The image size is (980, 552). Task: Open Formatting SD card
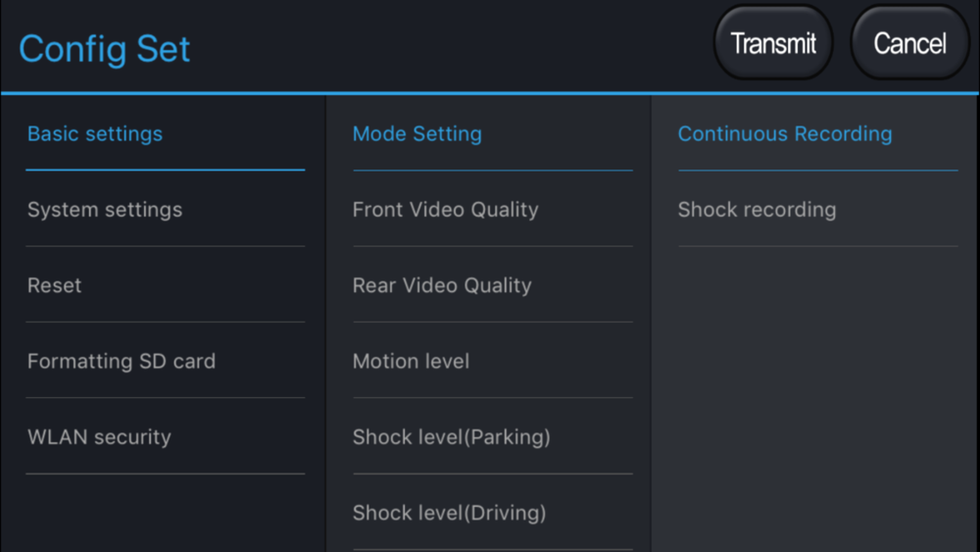click(122, 361)
